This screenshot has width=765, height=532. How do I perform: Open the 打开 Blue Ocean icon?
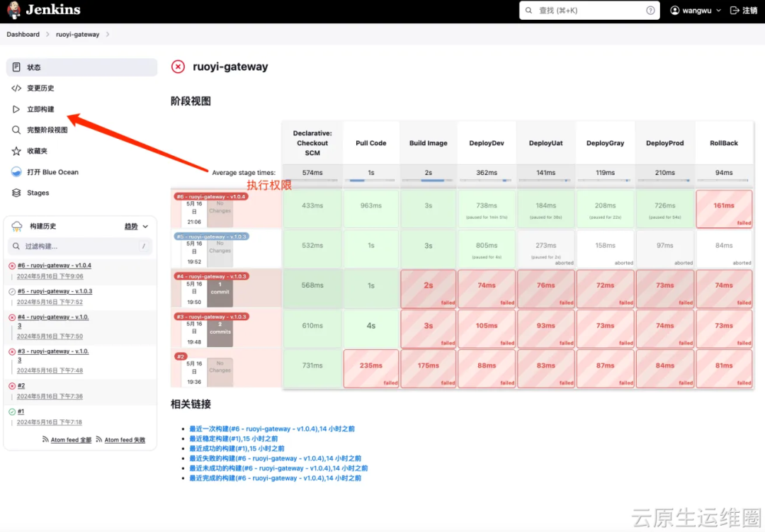(x=16, y=171)
